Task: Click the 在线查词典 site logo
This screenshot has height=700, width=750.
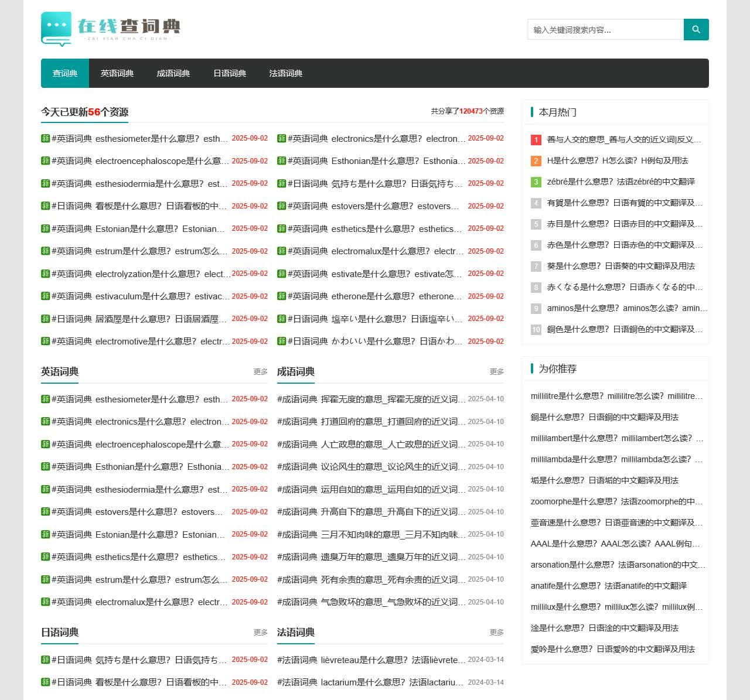Action: click(x=111, y=29)
